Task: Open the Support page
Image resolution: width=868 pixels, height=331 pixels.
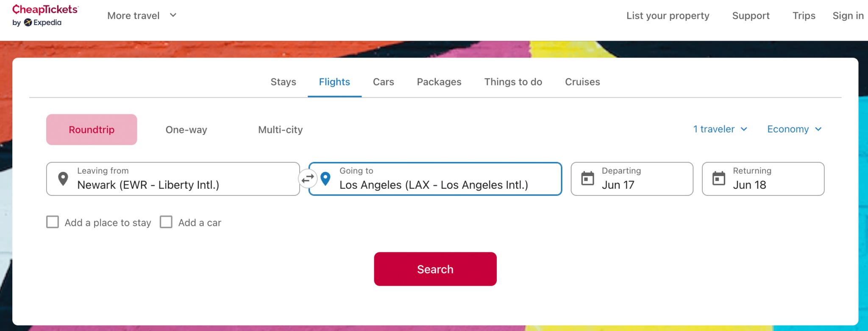Action: [751, 15]
